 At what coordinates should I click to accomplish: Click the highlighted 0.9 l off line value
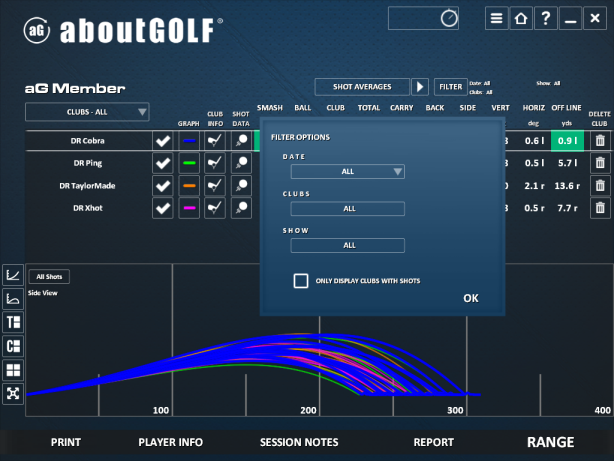click(x=567, y=141)
